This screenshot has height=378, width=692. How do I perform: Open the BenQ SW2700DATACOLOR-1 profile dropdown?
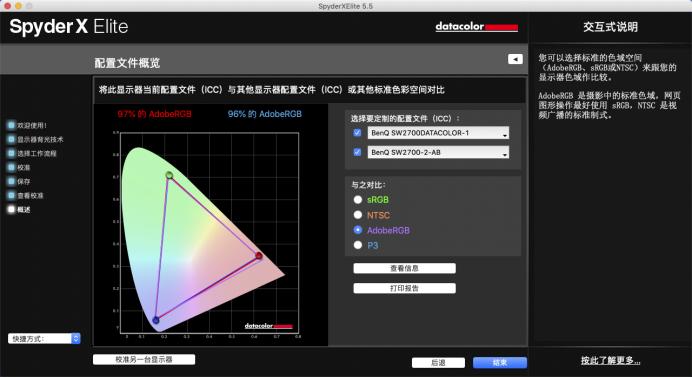click(x=438, y=133)
